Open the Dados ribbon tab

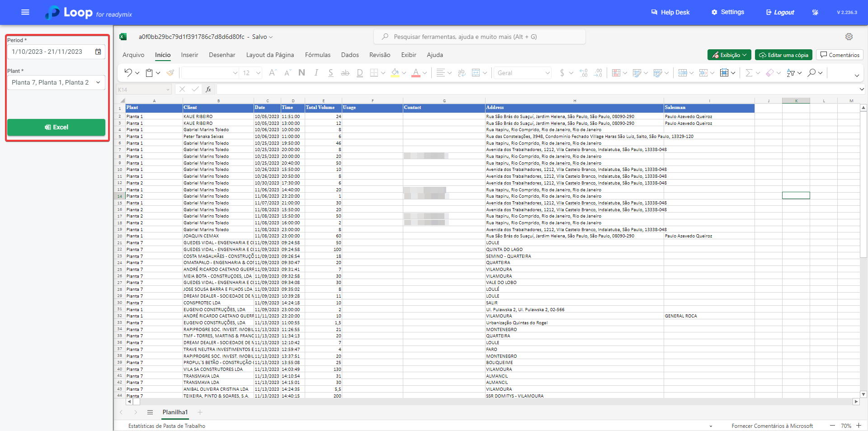coord(349,55)
